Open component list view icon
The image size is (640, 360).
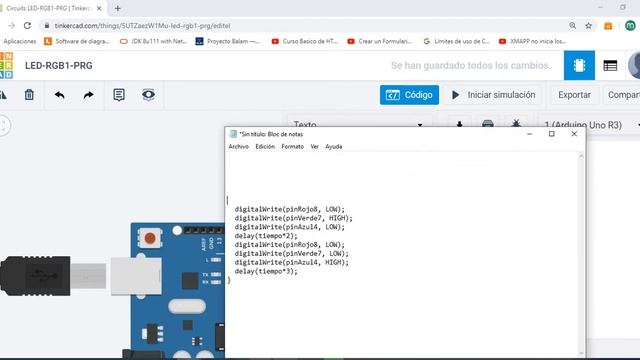point(610,65)
